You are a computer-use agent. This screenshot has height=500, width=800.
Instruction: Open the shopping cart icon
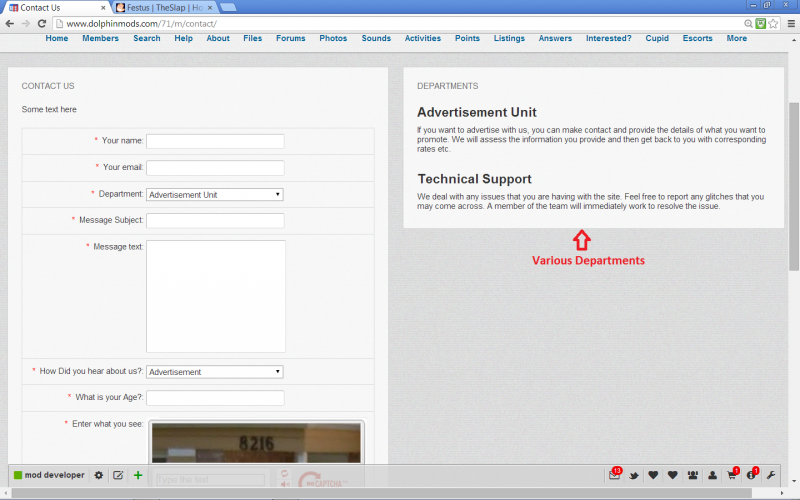(x=733, y=474)
